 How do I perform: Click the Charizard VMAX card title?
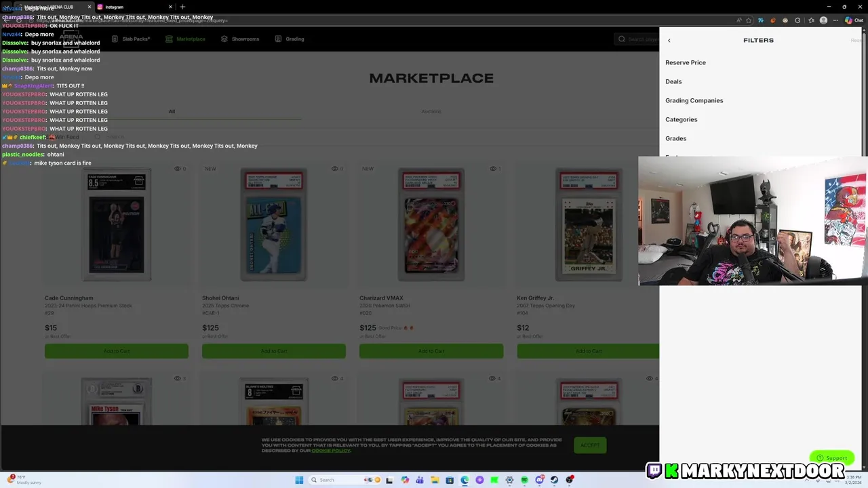coord(382,298)
